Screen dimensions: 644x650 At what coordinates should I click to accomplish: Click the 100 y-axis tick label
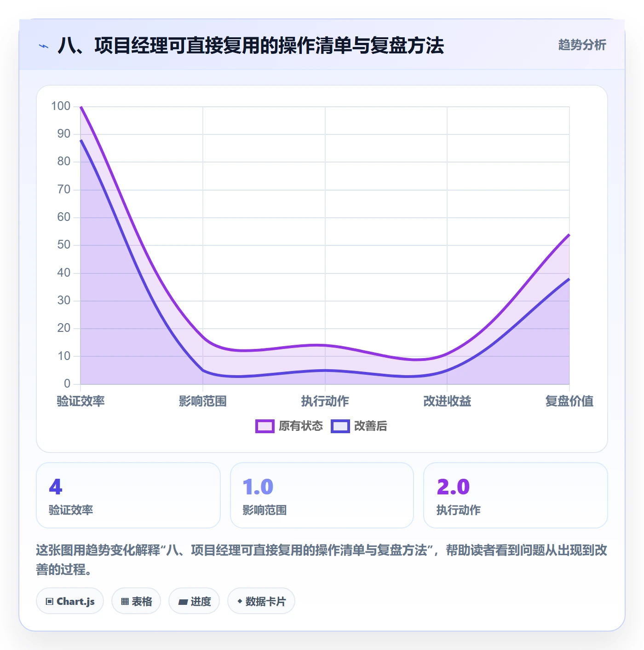[x=61, y=106]
